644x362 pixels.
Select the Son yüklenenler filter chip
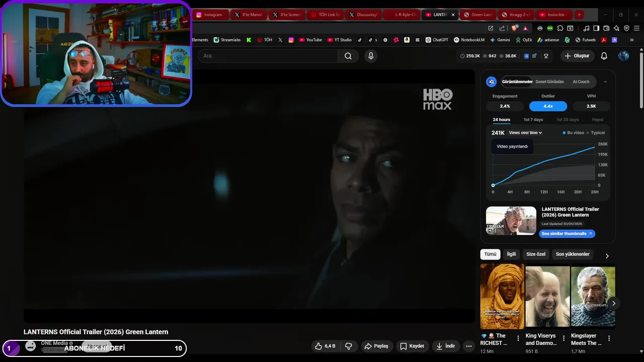point(573,254)
